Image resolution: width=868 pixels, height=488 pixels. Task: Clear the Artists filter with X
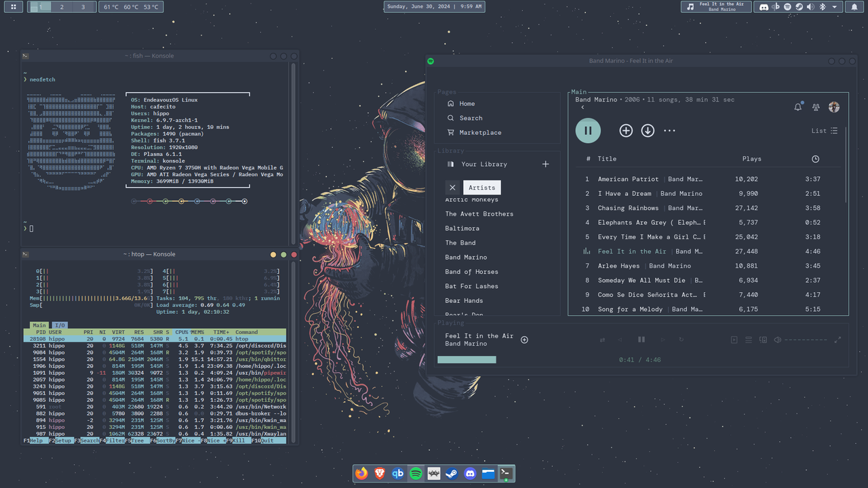click(452, 188)
